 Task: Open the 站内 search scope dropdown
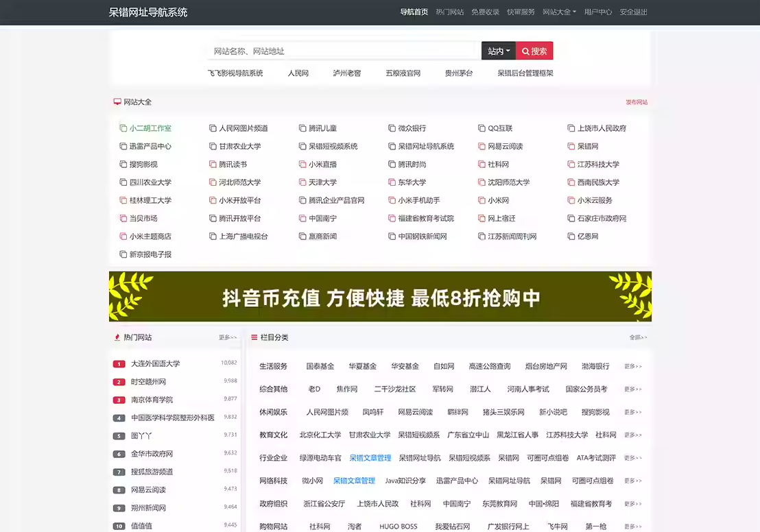498,51
